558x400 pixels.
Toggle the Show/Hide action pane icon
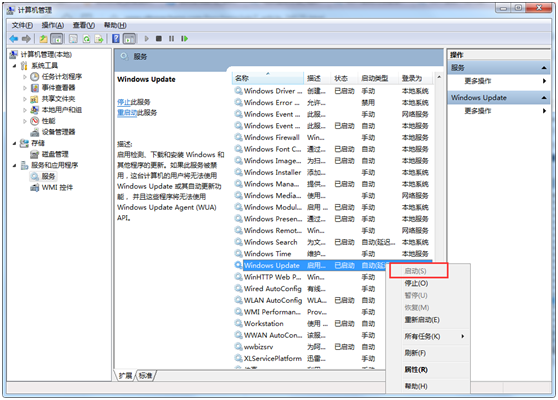pyautogui.click(x=129, y=38)
